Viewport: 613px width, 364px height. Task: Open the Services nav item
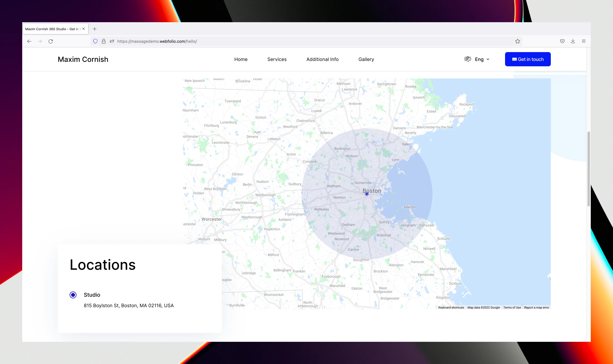coord(277,59)
